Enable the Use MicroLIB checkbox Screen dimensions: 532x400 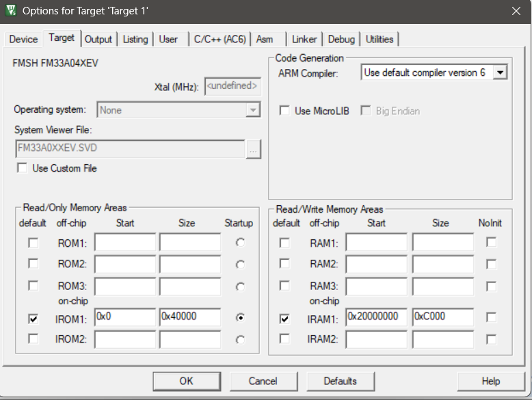(x=285, y=111)
